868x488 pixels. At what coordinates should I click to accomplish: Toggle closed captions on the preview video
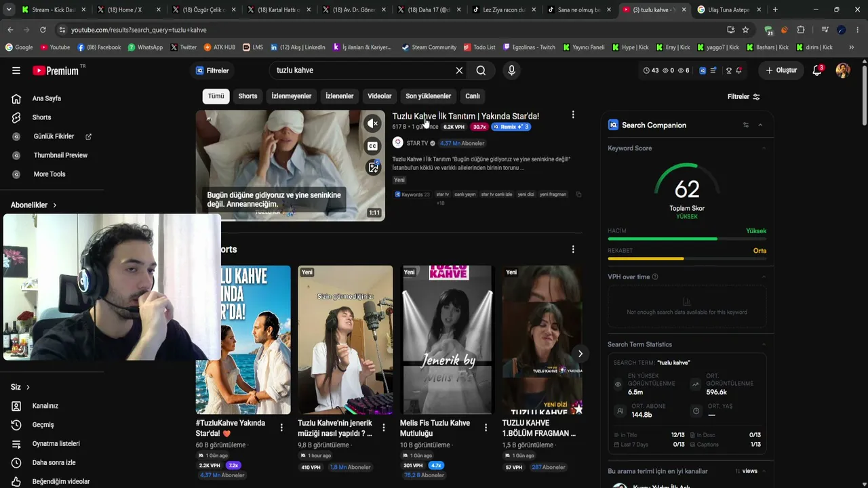[x=372, y=146]
